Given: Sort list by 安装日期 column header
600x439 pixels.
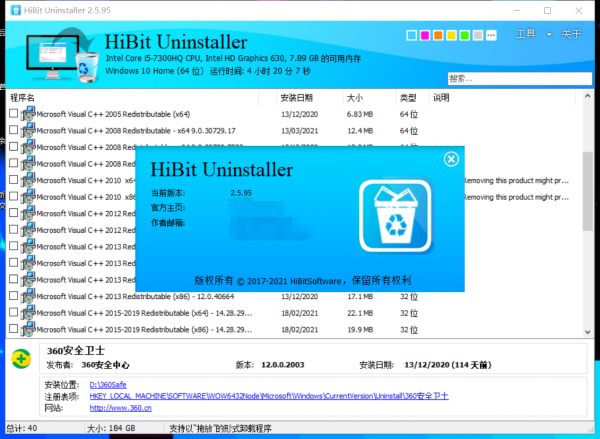Looking at the screenshot, I should tap(297, 98).
